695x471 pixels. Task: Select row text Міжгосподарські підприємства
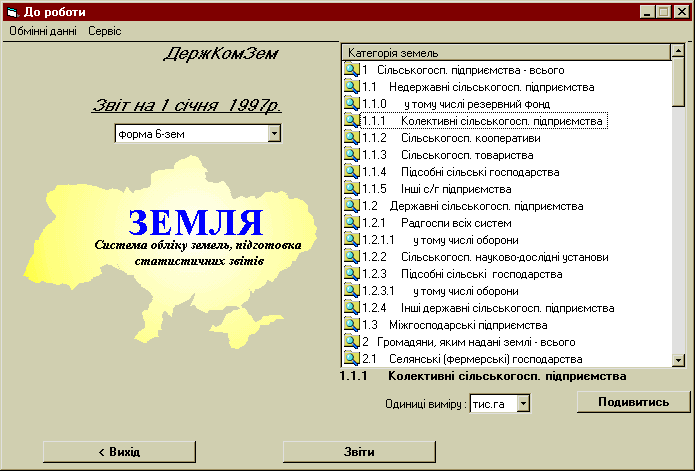(468, 325)
